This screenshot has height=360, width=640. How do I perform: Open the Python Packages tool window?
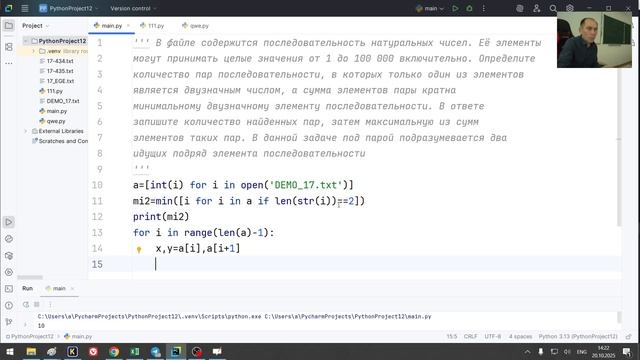9,256
